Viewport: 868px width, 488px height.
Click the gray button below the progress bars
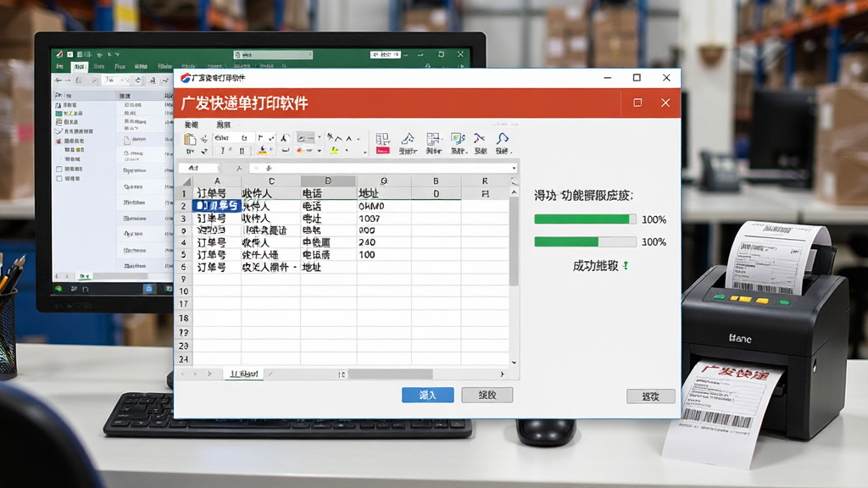[650, 396]
